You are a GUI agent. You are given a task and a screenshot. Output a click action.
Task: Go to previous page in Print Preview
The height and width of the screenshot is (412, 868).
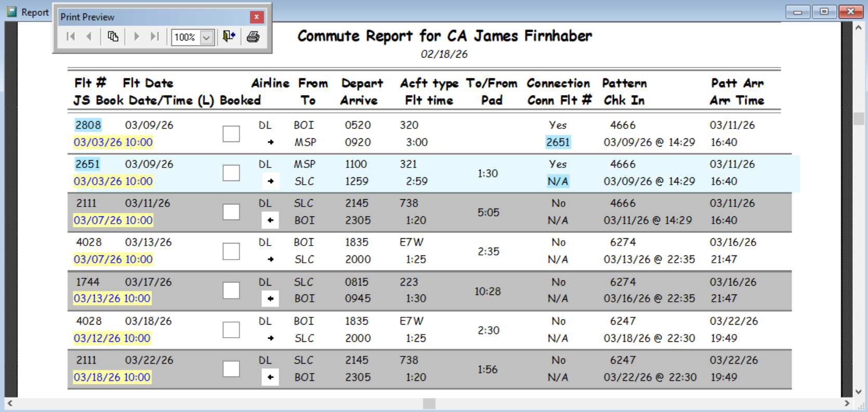tap(89, 36)
